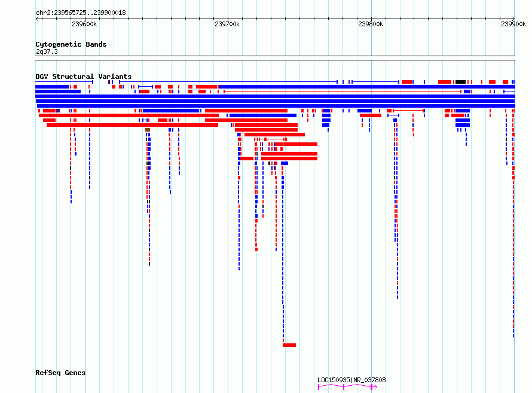Select the 239600k ruler label
This screenshot has height=393, width=532.
(x=84, y=24)
